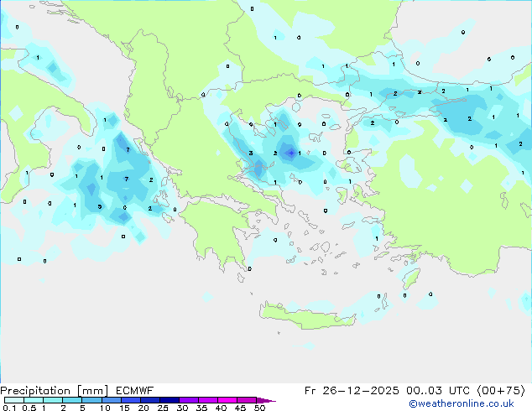Screen dimensions: 532x411
Task: Click the '00..03 UTC' time range text
Action: 438,391
